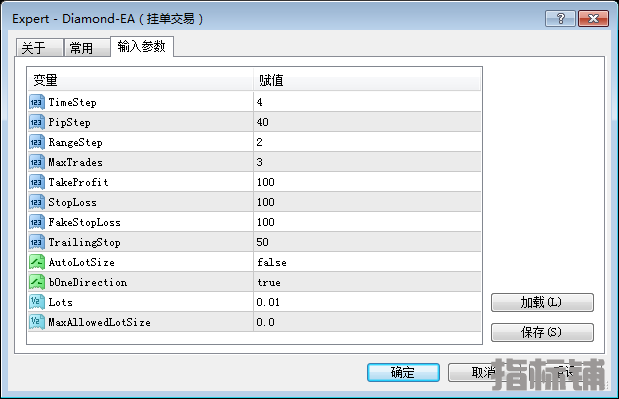Click the 保存(S) button
This screenshot has width=619, height=399.
click(542, 332)
